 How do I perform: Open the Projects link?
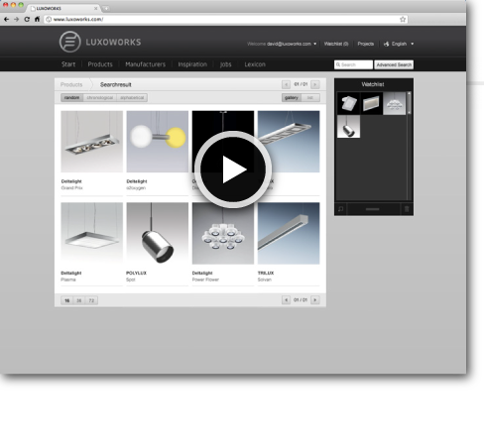point(365,44)
